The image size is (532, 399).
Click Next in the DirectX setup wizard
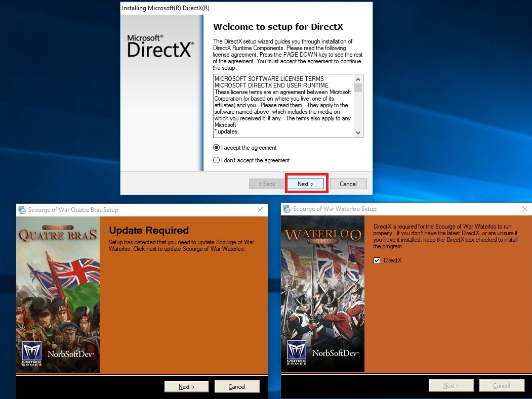[x=306, y=184]
